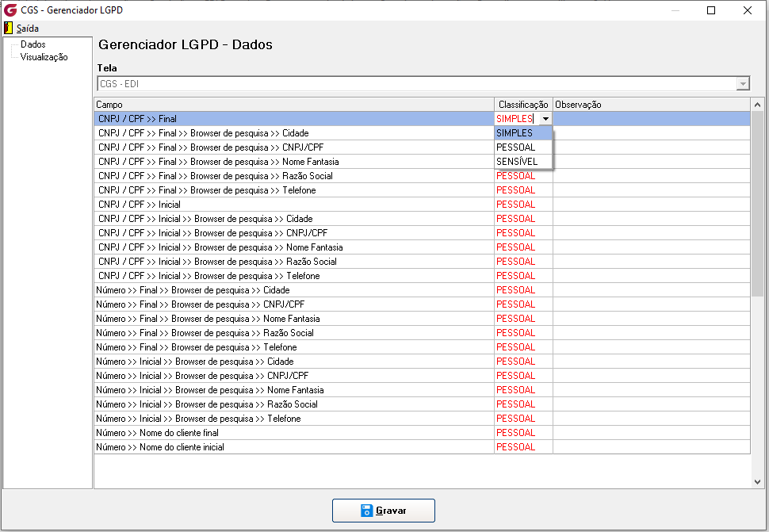Click the Gravar save button

click(384, 511)
